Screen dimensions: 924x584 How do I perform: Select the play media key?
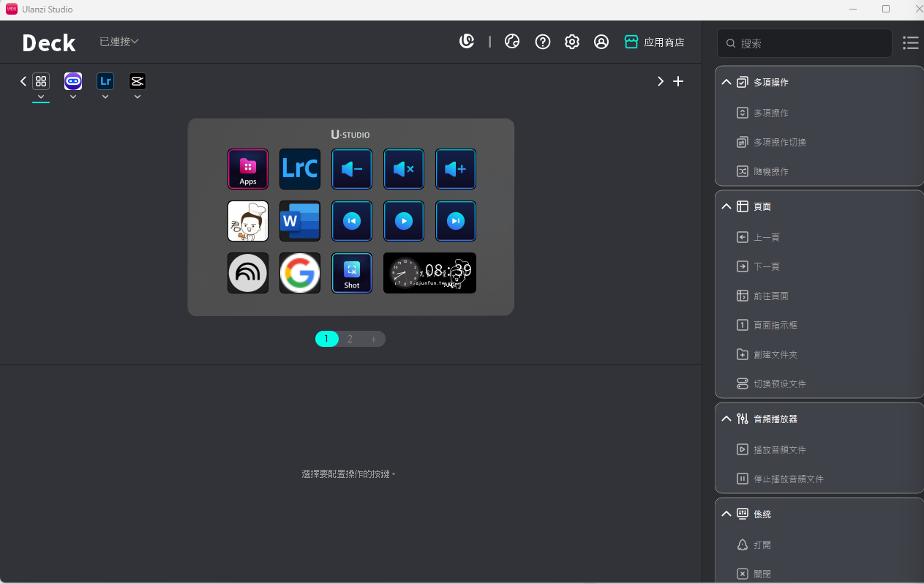404,221
